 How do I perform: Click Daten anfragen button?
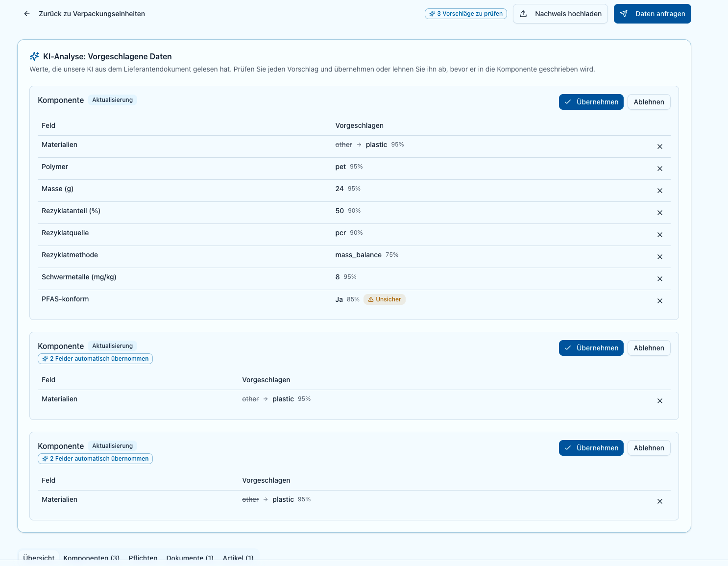[x=653, y=14]
